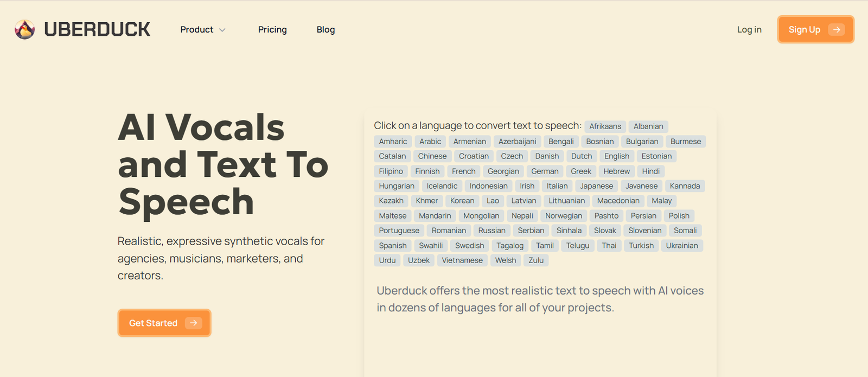
Task: Select the Catalan language tag
Action: (x=392, y=156)
